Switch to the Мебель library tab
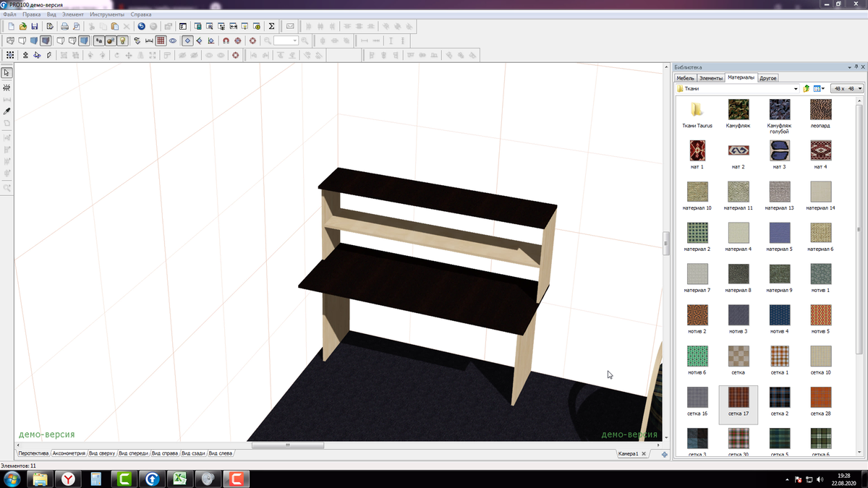 pyautogui.click(x=685, y=77)
